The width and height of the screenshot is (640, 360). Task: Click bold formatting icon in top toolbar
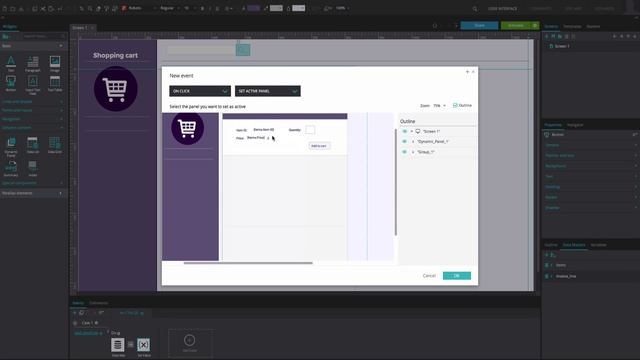[x=202, y=8]
